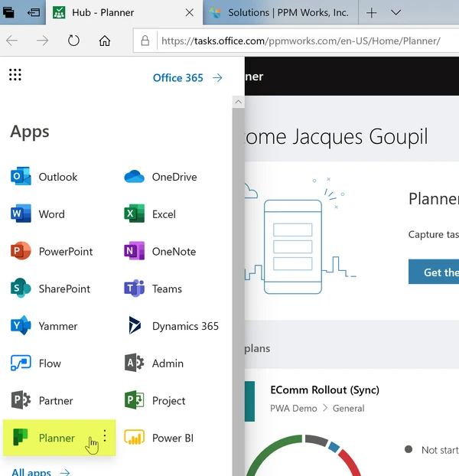Open the Power BI app
Image resolution: width=459 pixels, height=476 pixels.
(x=159, y=438)
